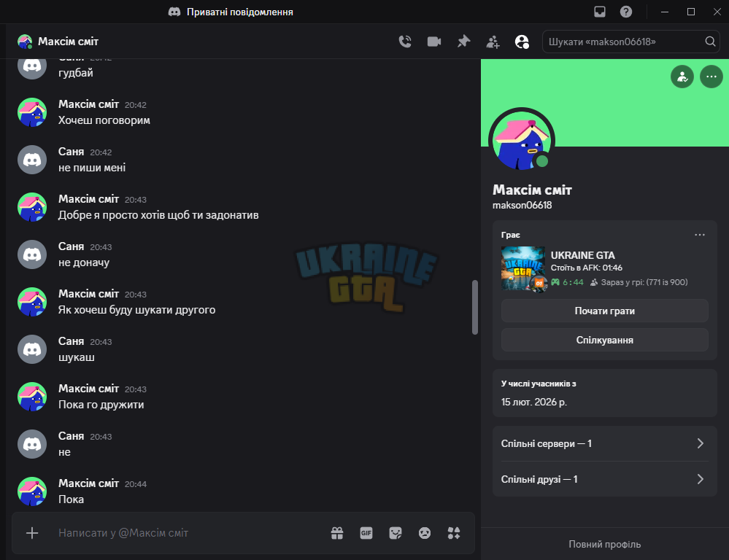Click the Discord logo in title bar

tap(174, 12)
